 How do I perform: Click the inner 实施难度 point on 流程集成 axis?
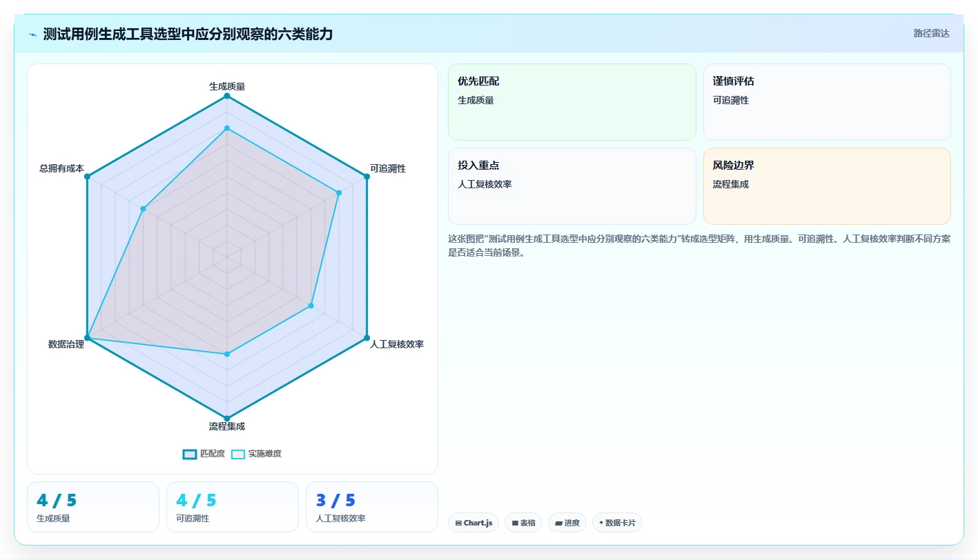(227, 354)
